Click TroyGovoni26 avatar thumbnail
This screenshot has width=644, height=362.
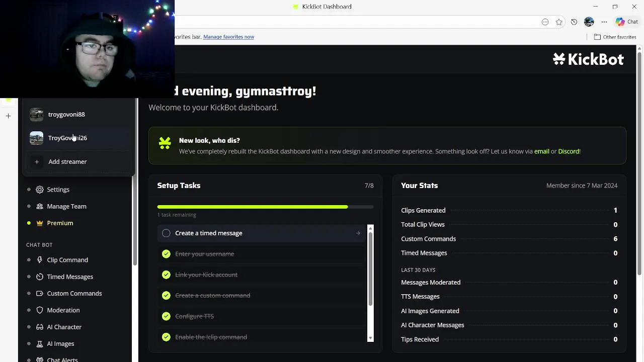36,138
